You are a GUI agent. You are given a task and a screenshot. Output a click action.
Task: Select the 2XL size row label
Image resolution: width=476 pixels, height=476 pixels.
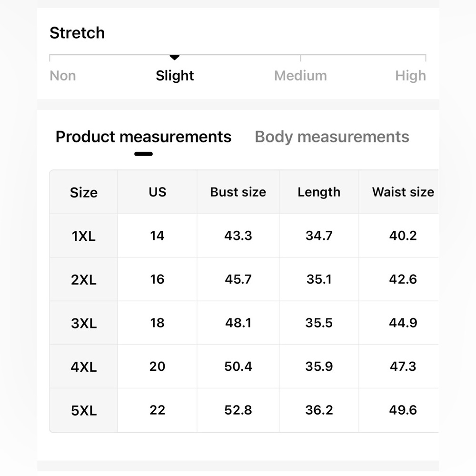point(84,279)
